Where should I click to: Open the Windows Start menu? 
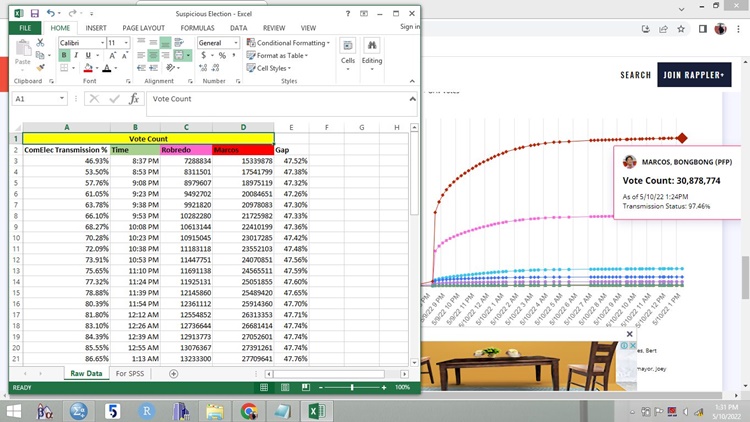pos(13,411)
